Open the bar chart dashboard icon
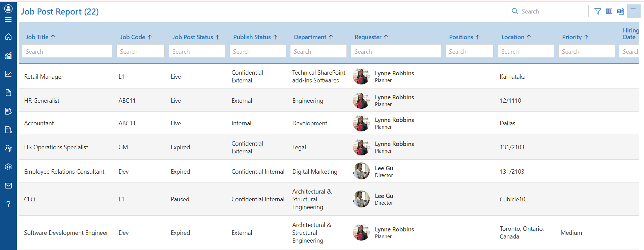Image resolution: width=644 pixels, height=250 pixels. tap(8, 55)
